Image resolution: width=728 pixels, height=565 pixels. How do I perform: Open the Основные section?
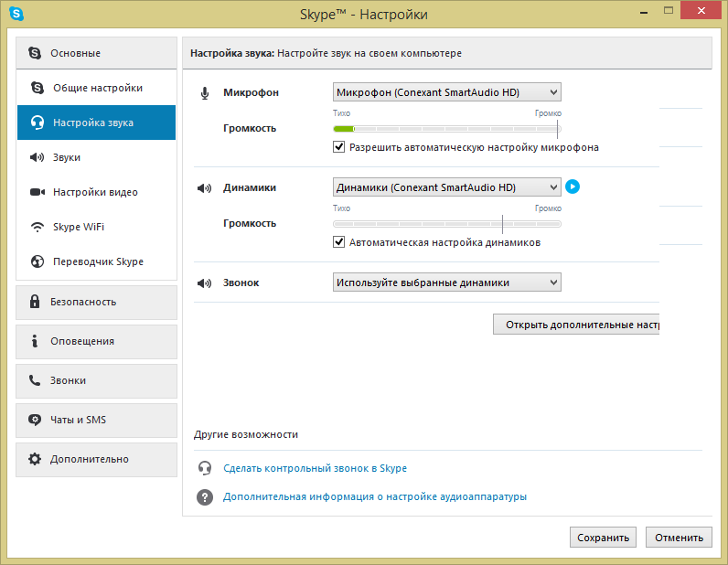pyautogui.click(x=97, y=53)
